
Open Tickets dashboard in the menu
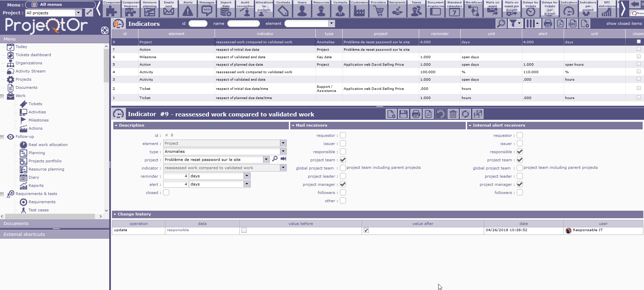[x=33, y=55]
